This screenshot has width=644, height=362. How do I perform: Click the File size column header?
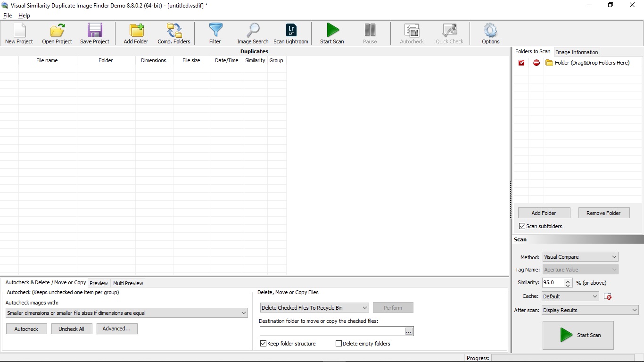(x=192, y=60)
